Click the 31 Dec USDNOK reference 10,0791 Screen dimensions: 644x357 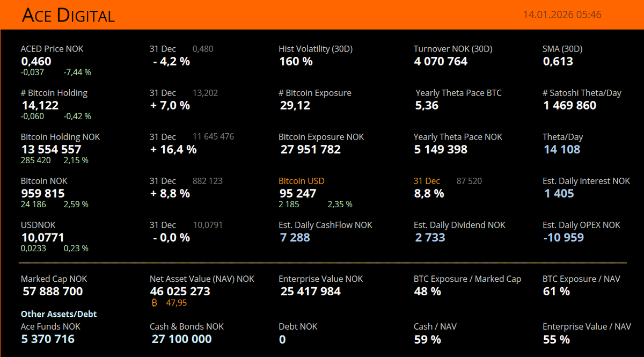(x=208, y=225)
